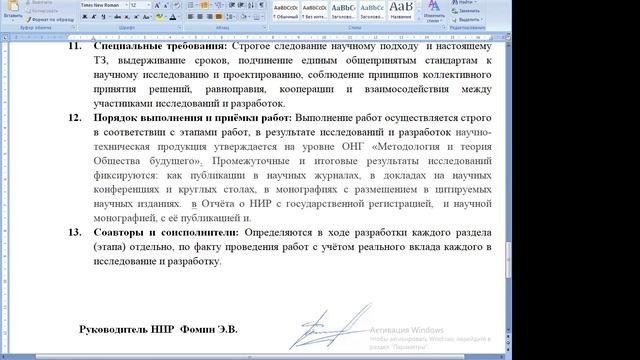Expand the styles gallery list
640x360 pixels.
click(419, 19)
